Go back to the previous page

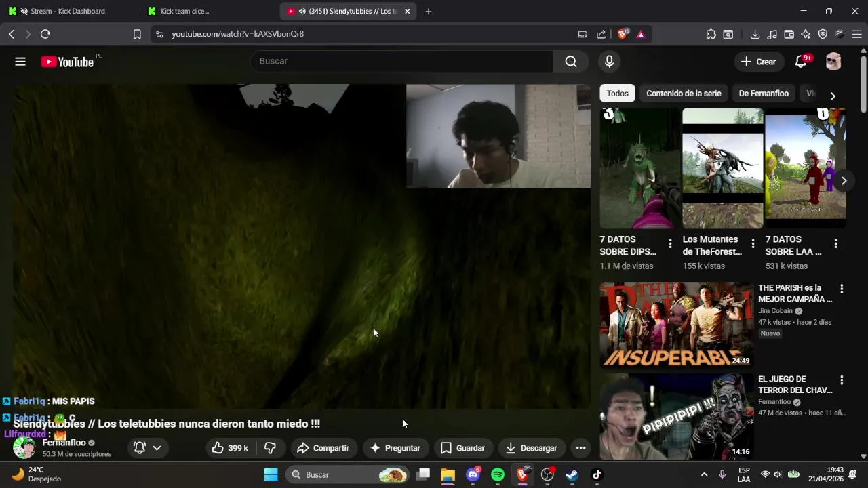12,34
